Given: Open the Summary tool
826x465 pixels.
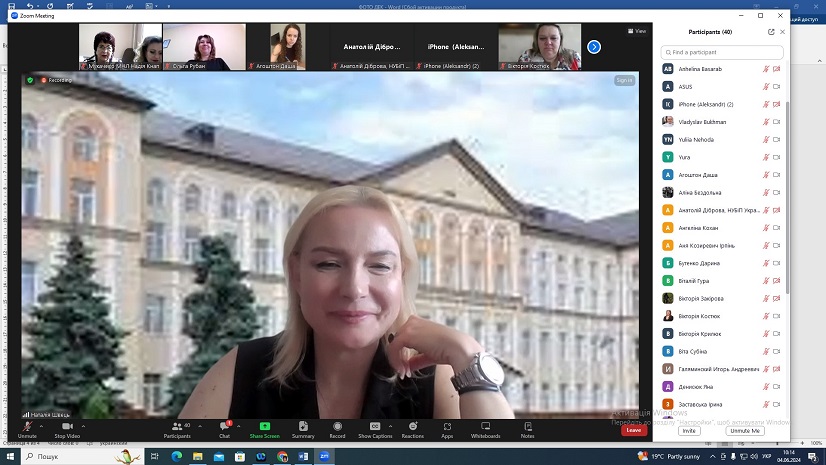Looking at the screenshot, I should tap(303, 426).
